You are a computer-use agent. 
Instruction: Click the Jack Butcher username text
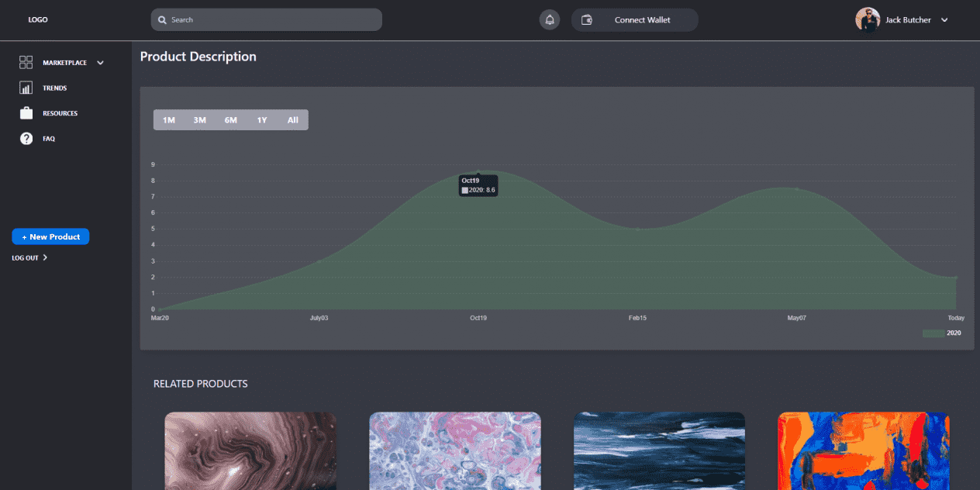pos(908,20)
